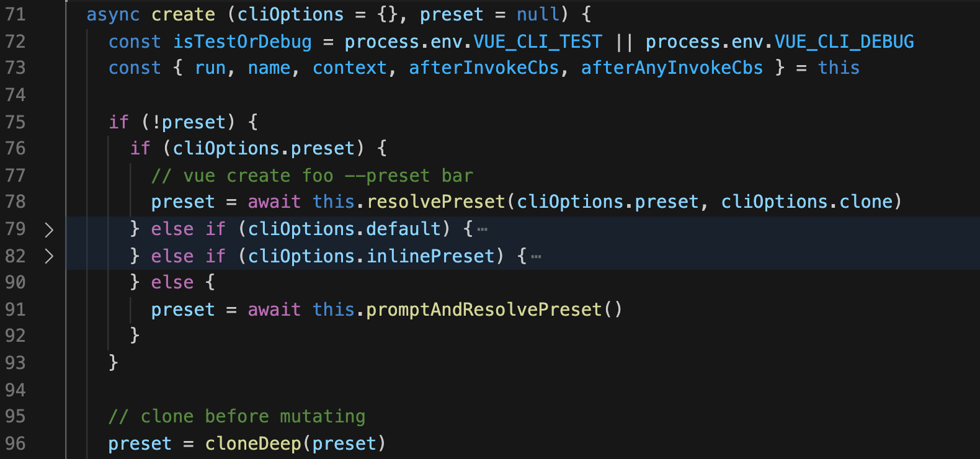The width and height of the screenshot is (980, 459).
Task: Click the create method name
Action: click(x=183, y=14)
